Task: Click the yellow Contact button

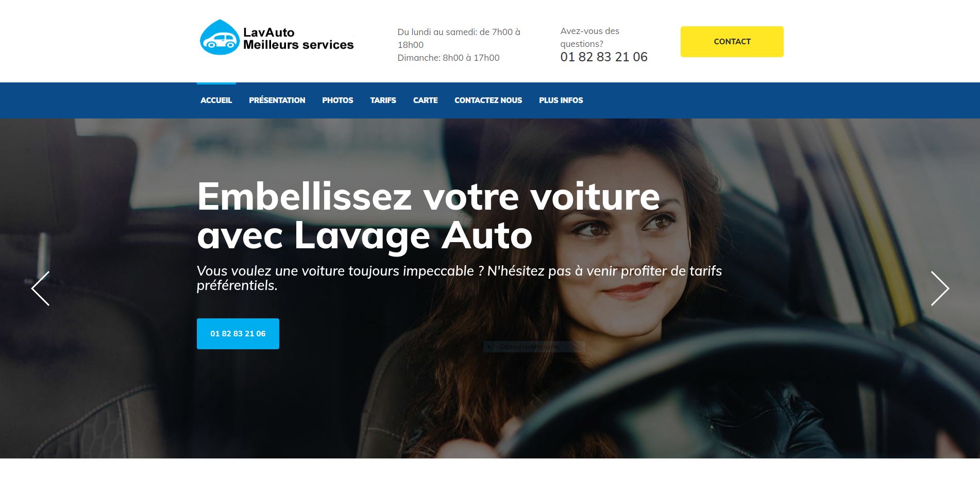Action: point(732,42)
